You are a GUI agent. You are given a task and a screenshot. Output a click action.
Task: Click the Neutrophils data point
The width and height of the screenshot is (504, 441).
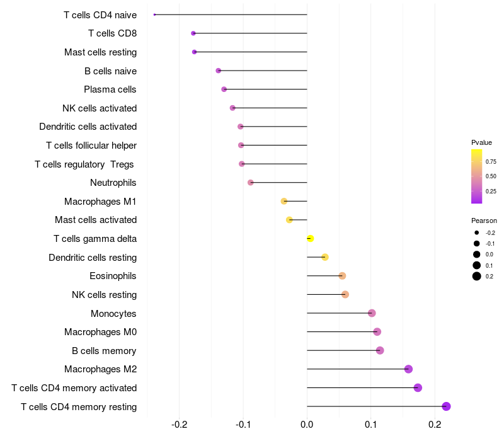pyautogui.click(x=250, y=183)
